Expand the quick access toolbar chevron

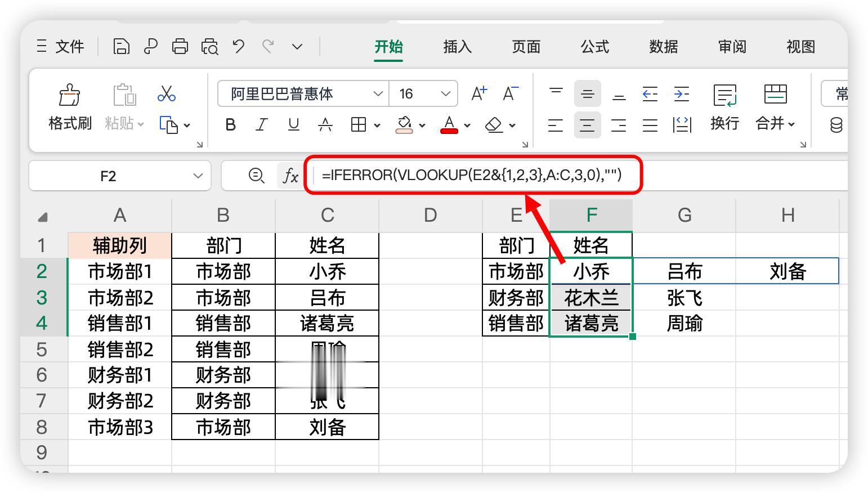coord(297,47)
